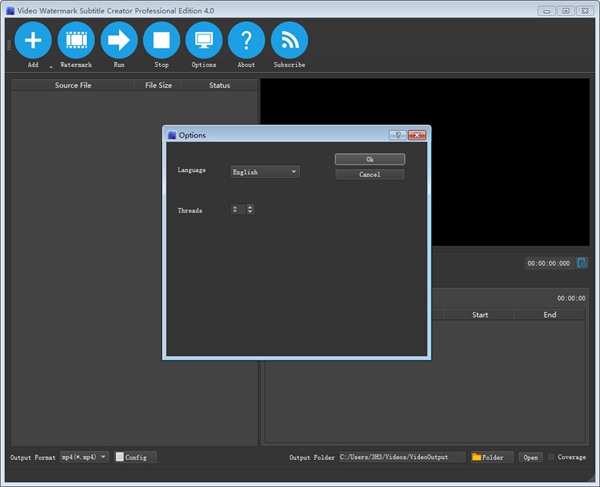The width and height of the screenshot is (600, 487).
Task: Click the blue icon beside the timecode
Action: pos(582,263)
